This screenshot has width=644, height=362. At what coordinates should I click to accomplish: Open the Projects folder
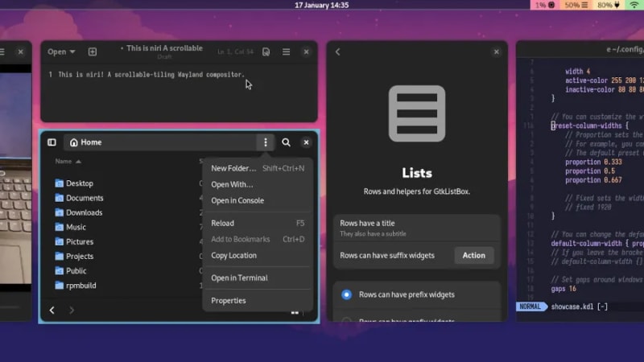click(x=79, y=256)
